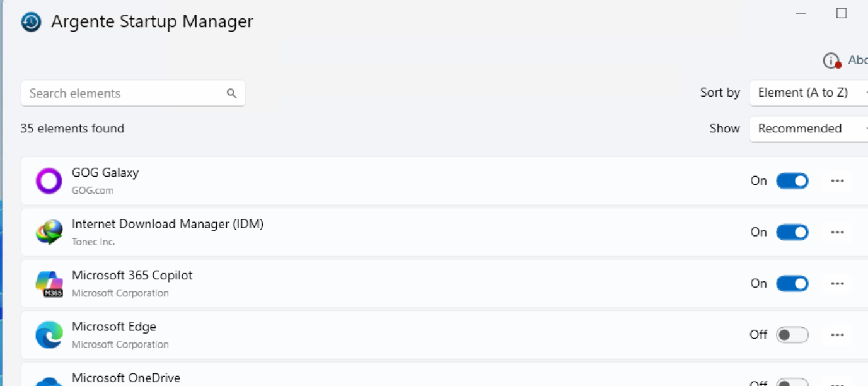Click the 35 elements found label
The height and width of the screenshot is (386, 868).
(x=72, y=128)
